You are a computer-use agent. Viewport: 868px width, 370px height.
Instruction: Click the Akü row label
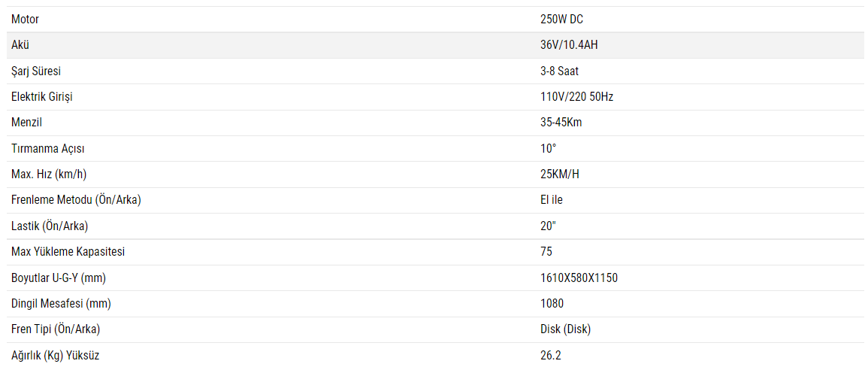tap(20, 45)
